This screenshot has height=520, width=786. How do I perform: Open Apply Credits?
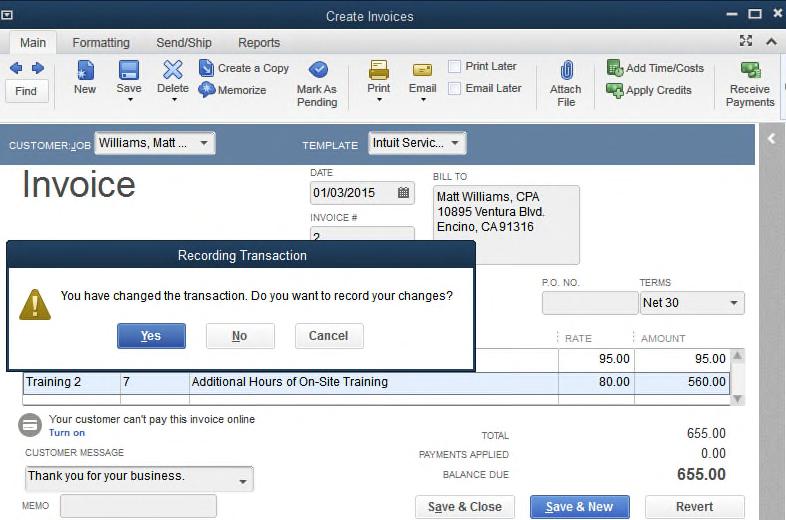(649, 90)
